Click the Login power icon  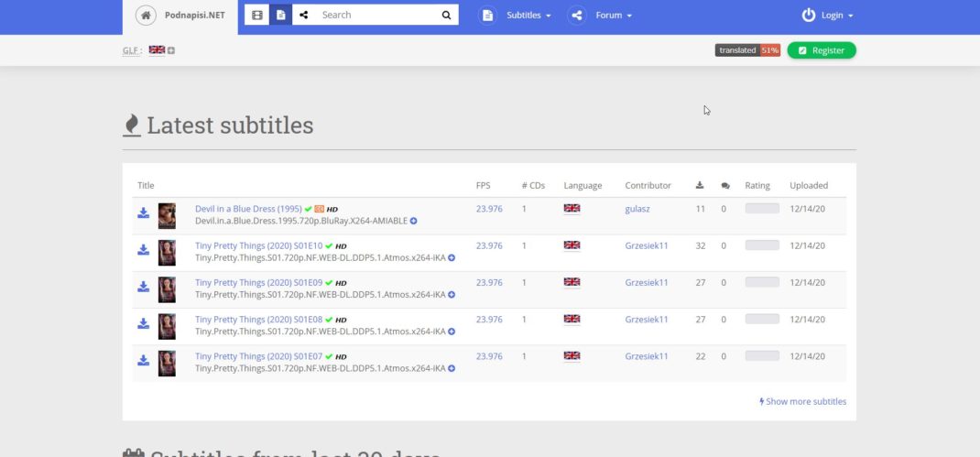pos(809,15)
